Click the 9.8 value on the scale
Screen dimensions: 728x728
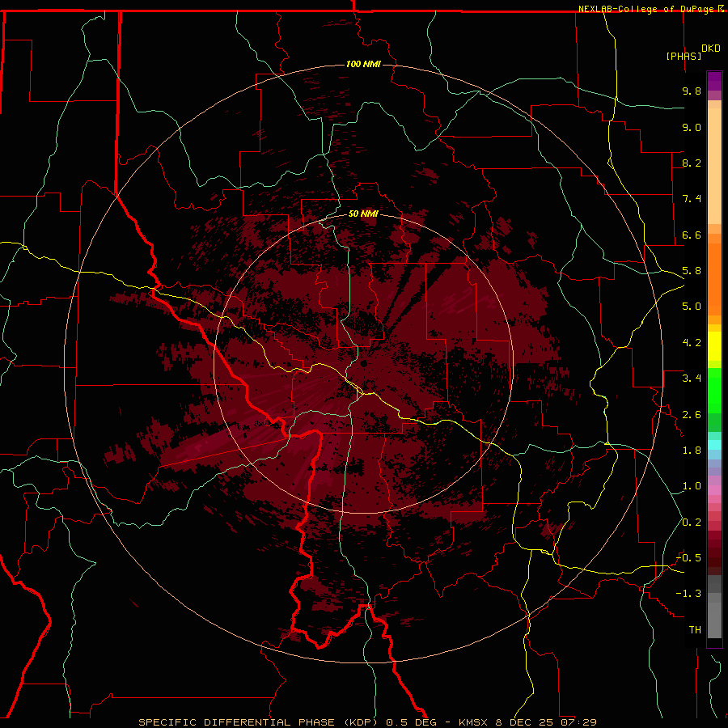[x=692, y=91]
